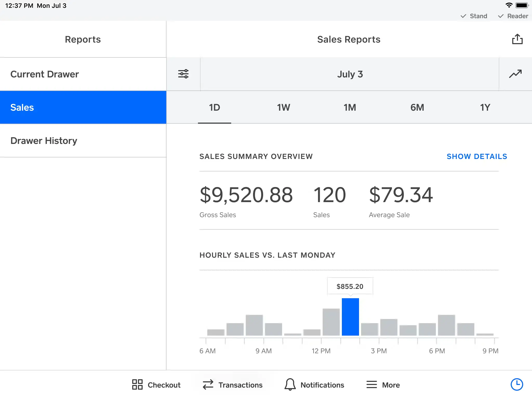Toggle the Reader connection status

pos(513,16)
